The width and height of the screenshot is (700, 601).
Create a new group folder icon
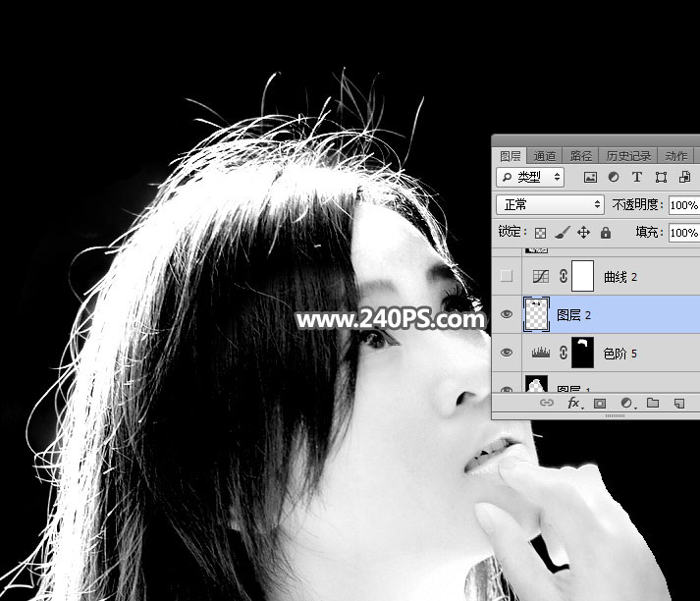click(653, 403)
